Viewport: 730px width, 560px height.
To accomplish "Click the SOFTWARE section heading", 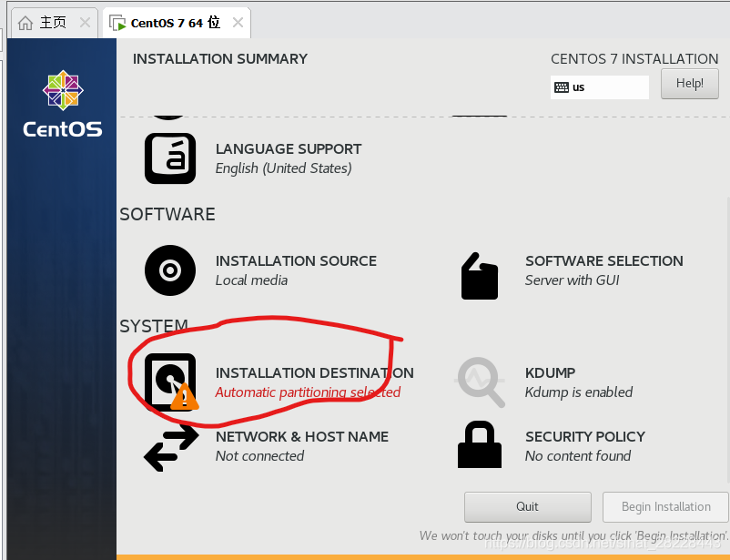I will click(x=167, y=214).
